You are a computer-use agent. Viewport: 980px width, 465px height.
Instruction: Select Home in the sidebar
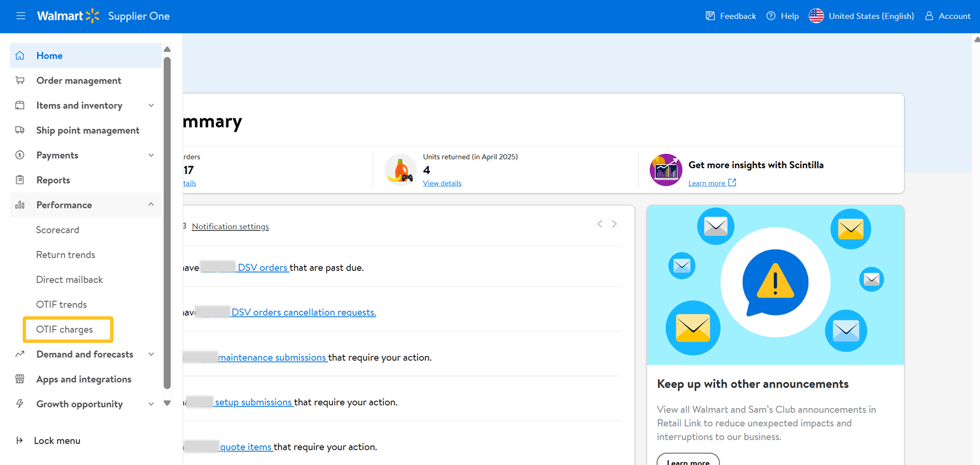[x=86, y=55]
